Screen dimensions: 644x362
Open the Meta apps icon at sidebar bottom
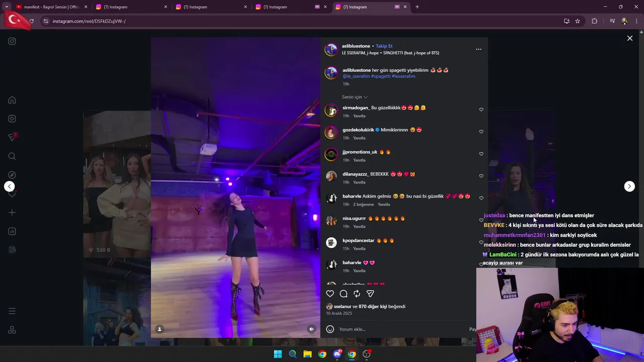(x=12, y=330)
